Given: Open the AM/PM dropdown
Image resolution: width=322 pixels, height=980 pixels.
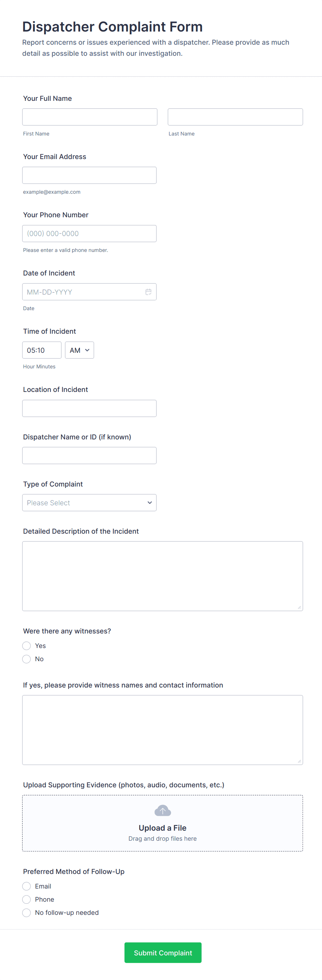Looking at the screenshot, I should coord(79,350).
